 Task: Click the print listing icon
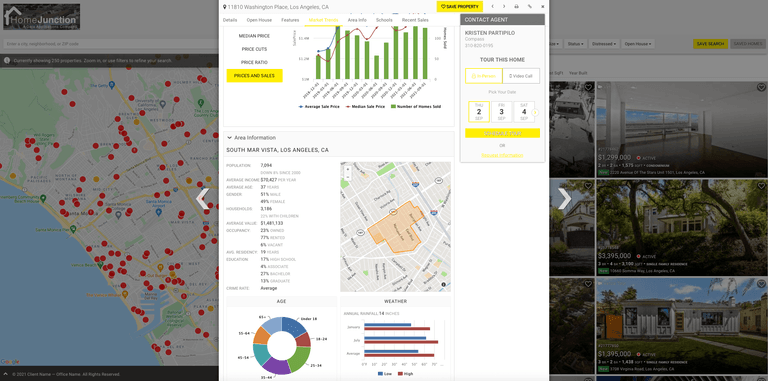(516, 6)
